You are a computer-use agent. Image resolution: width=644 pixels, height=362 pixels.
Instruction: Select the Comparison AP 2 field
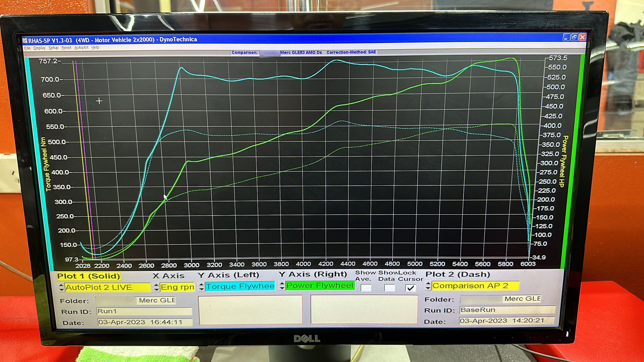(x=475, y=286)
